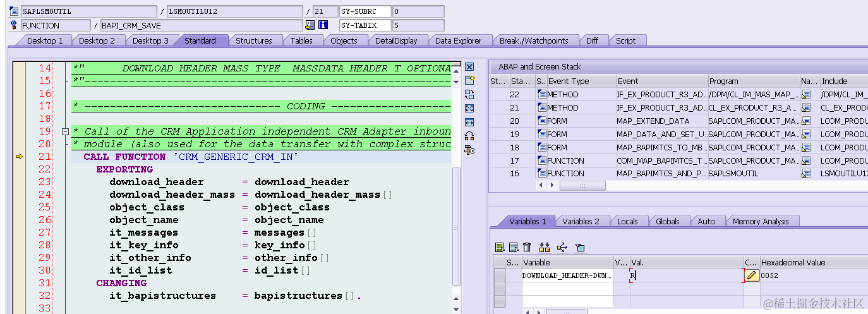
Task: Click the Hexadecimal Value column header
Action: pyautogui.click(x=814, y=262)
